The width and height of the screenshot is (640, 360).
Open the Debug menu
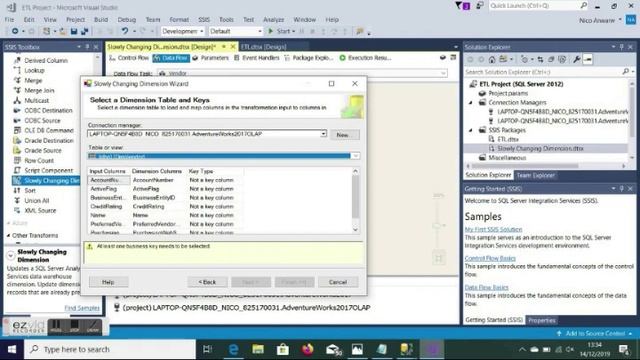click(127, 20)
